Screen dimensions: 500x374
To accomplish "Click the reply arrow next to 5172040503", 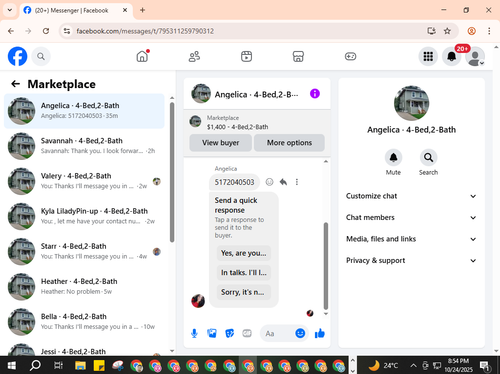I will click(283, 182).
